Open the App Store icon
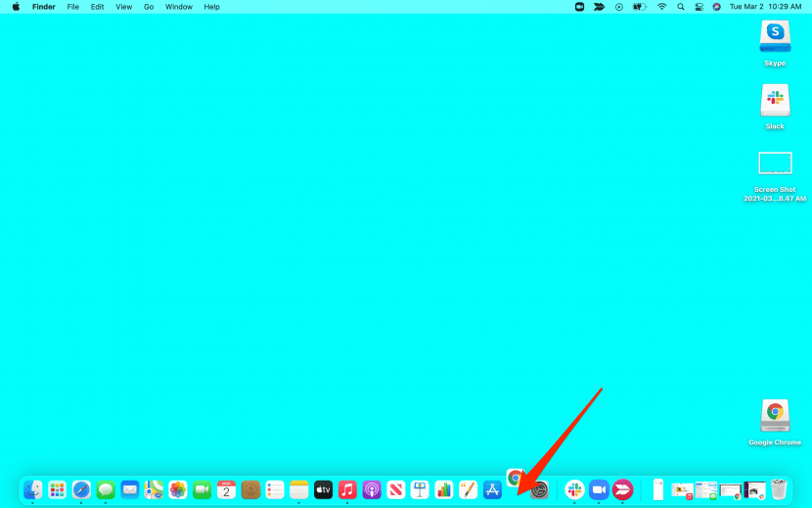The height and width of the screenshot is (508, 812). point(492,489)
